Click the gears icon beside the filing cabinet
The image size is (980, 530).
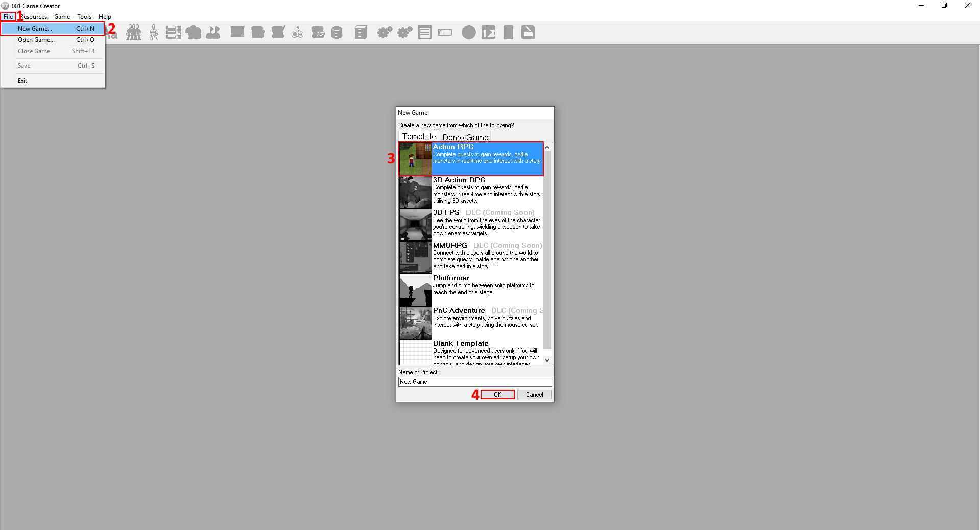(385, 32)
